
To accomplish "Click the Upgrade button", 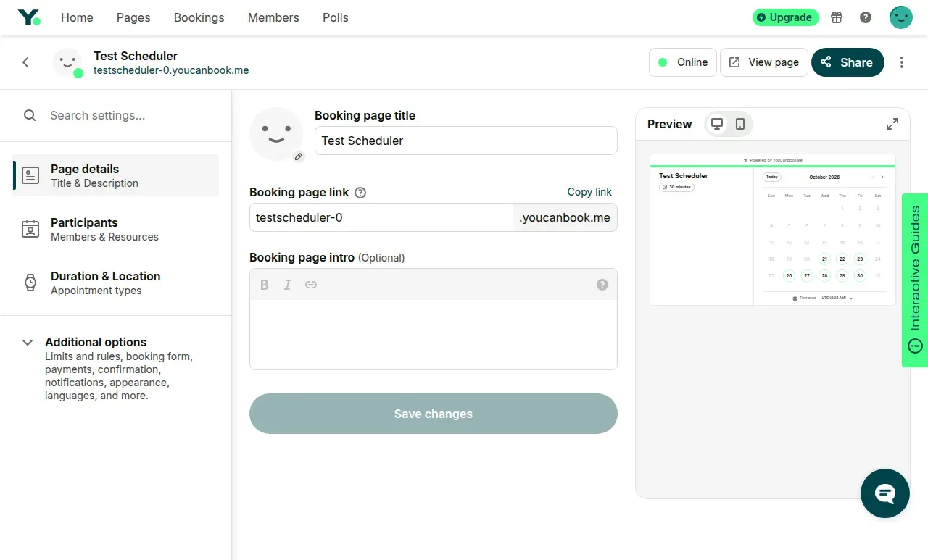I will (x=786, y=17).
